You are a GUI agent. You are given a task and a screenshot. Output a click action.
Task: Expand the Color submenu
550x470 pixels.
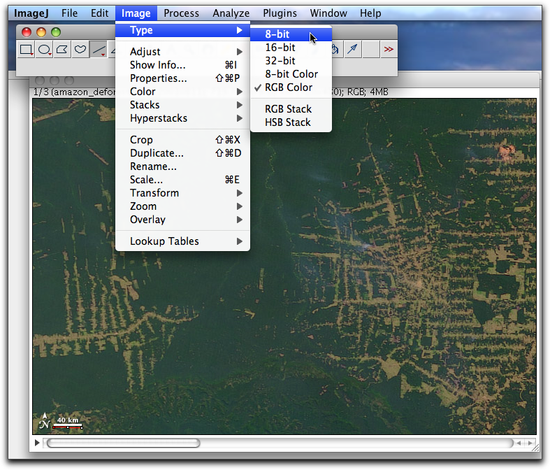182,92
